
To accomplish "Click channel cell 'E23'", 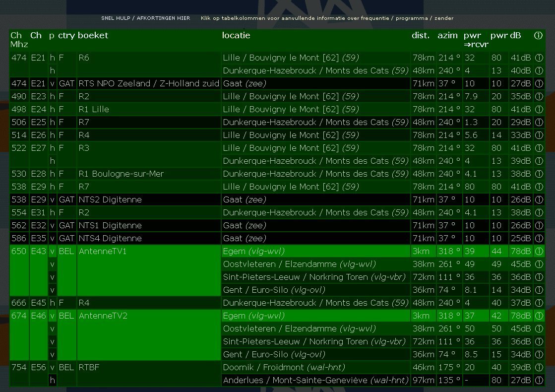I will [39, 96].
